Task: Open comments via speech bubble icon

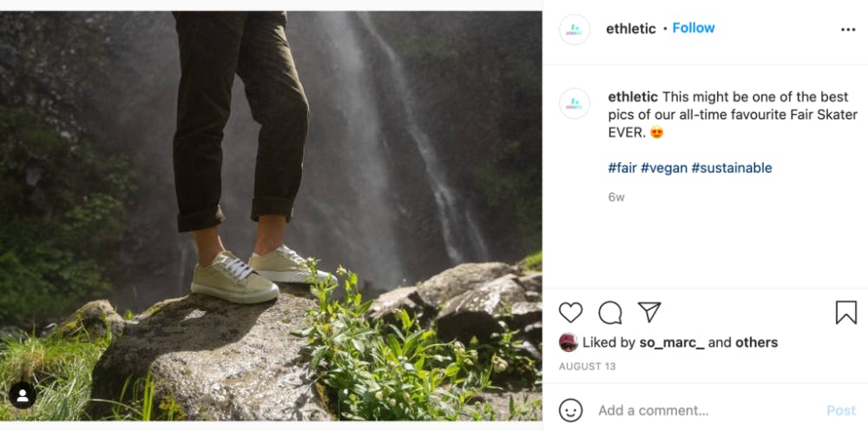Action: [610, 313]
